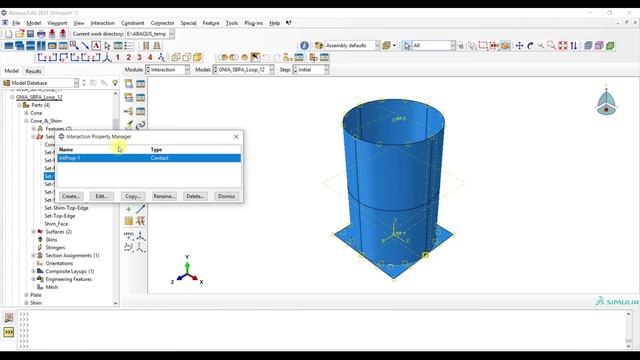Expand the Surfaces (2) node
This screenshot has width=640, height=360.
tap(33, 232)
